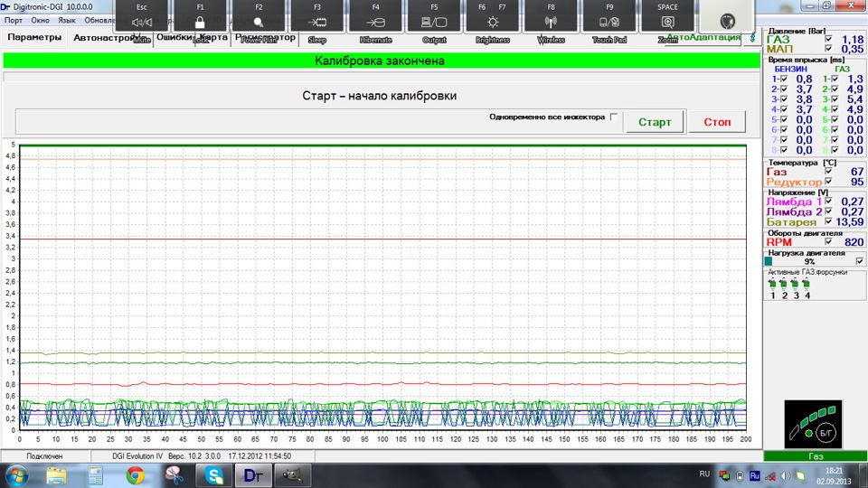This screenshot has width=868, height=488.
Task: Click the F9 Touch Pad tile
Action: click(609, 16)
